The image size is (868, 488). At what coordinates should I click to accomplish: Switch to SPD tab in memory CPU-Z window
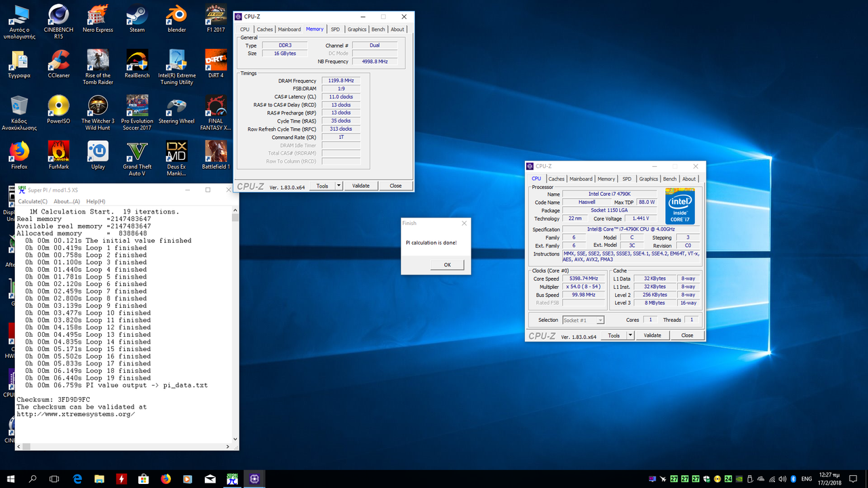tap(335, 29)
